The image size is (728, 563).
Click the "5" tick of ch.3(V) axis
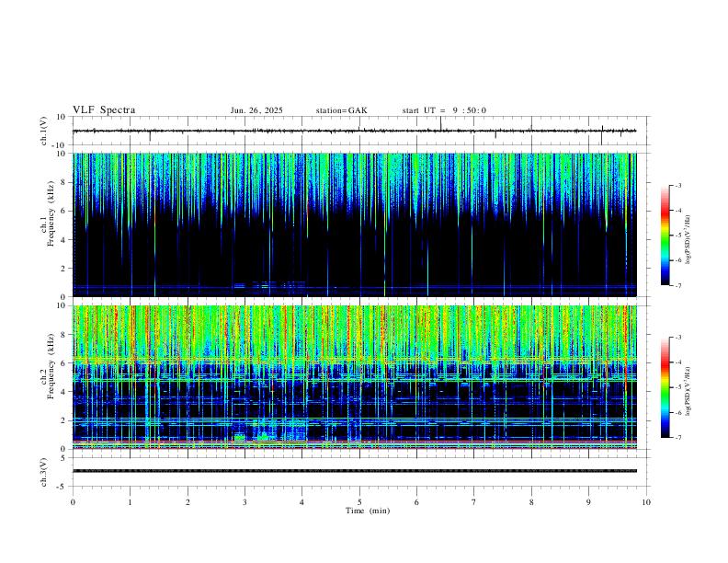point(64,458)
